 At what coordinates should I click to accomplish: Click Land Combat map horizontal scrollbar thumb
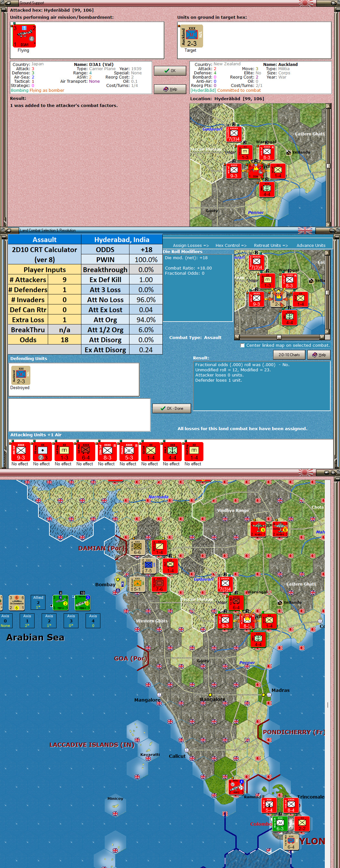point(279,337)
